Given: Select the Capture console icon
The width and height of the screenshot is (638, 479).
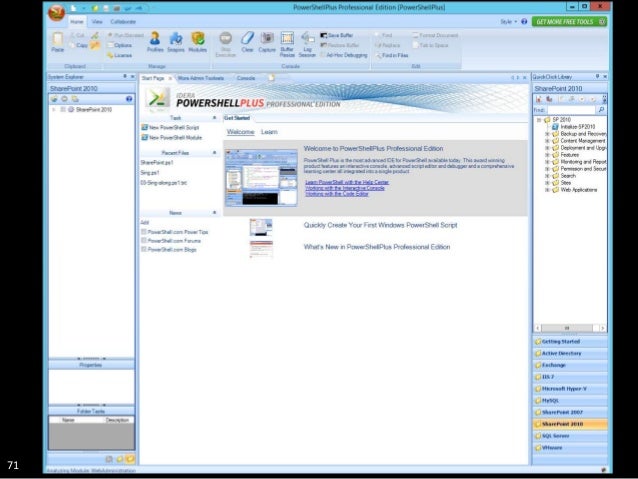Looking at the screenshot, I should 267,42.
